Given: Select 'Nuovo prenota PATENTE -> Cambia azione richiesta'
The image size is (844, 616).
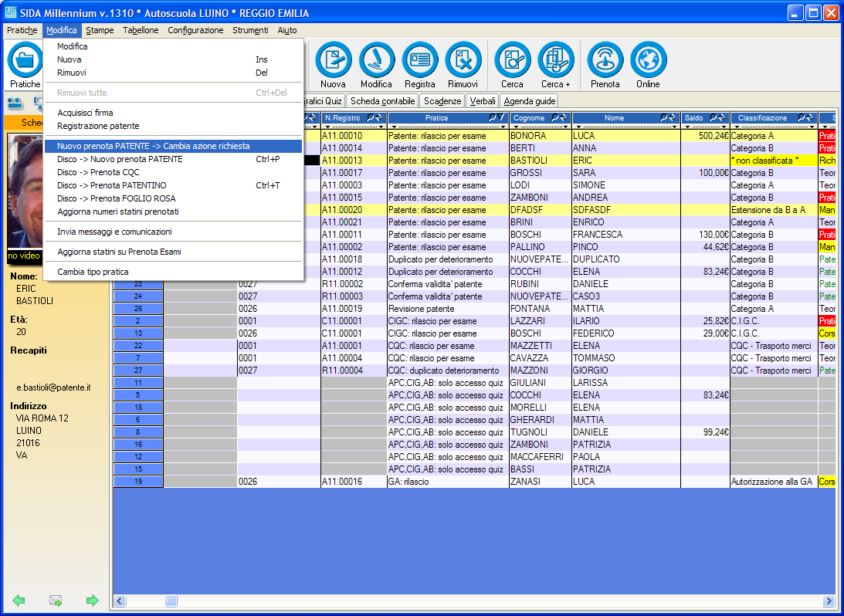Looking at the screenshot, I should pos(153,146).
